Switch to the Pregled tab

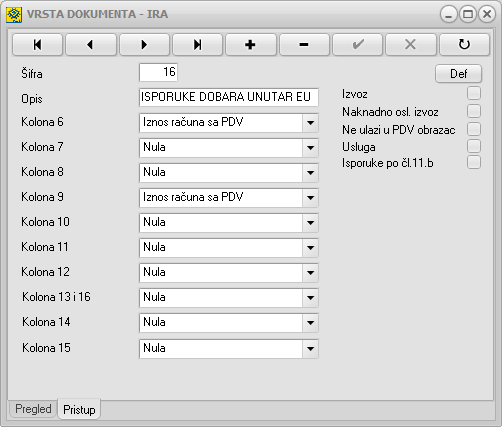[x=33, y=409]
